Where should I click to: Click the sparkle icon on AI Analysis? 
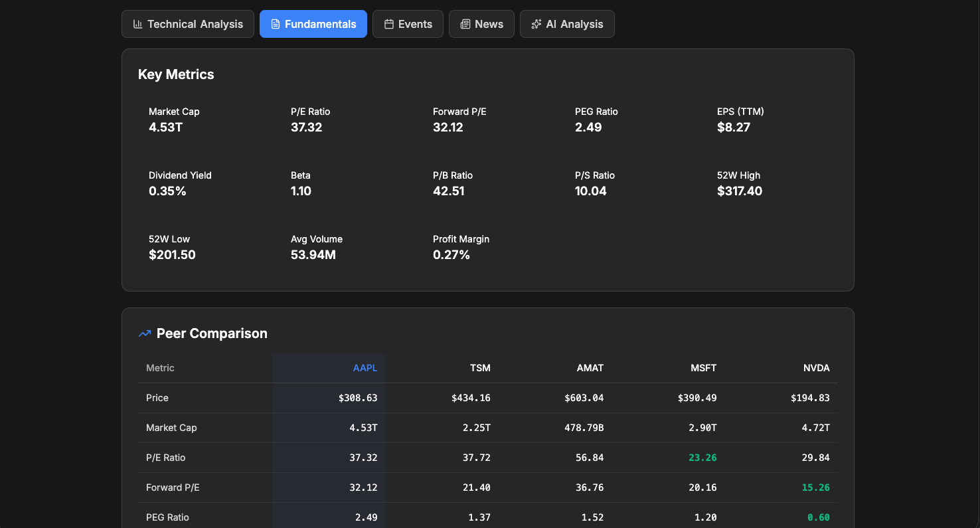[x=536, y=24]
